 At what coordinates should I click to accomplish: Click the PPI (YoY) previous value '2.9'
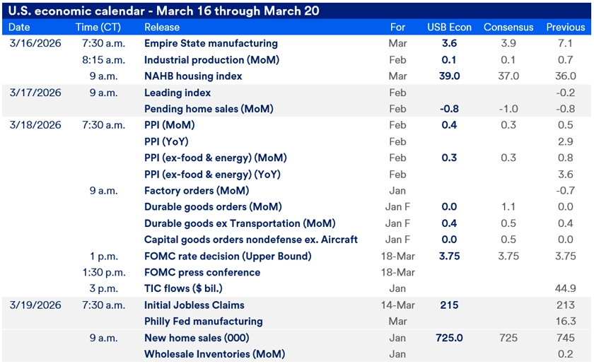(x=566, y=141)
